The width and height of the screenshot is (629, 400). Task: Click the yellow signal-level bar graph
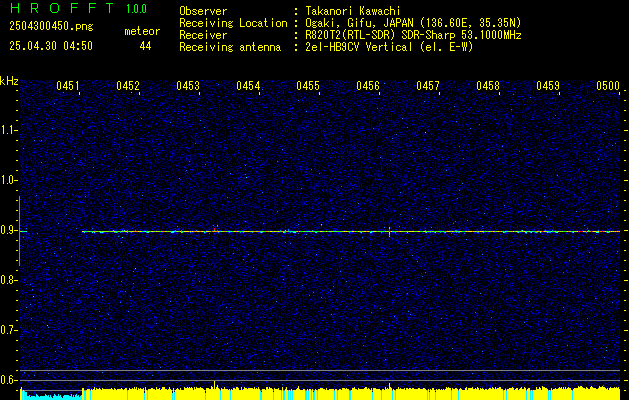tap(351, 393)
